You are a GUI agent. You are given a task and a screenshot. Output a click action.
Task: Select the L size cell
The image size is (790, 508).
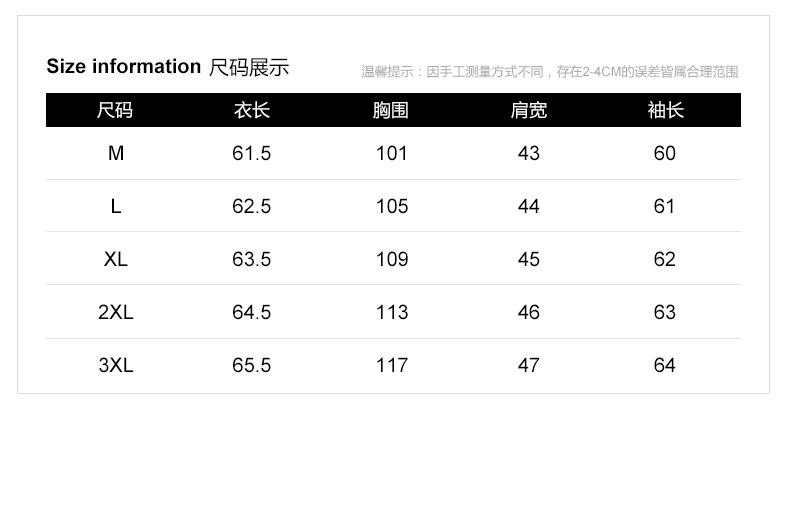[x=116, y=206]
